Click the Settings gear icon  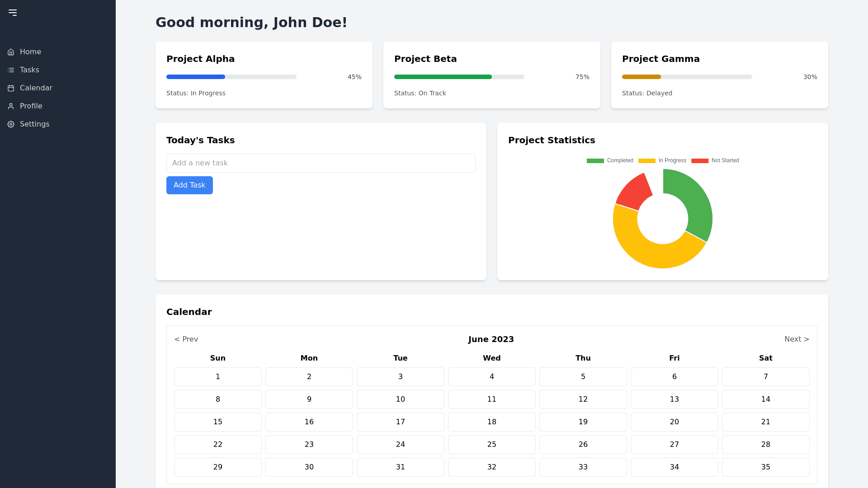(x=11, y=124)
